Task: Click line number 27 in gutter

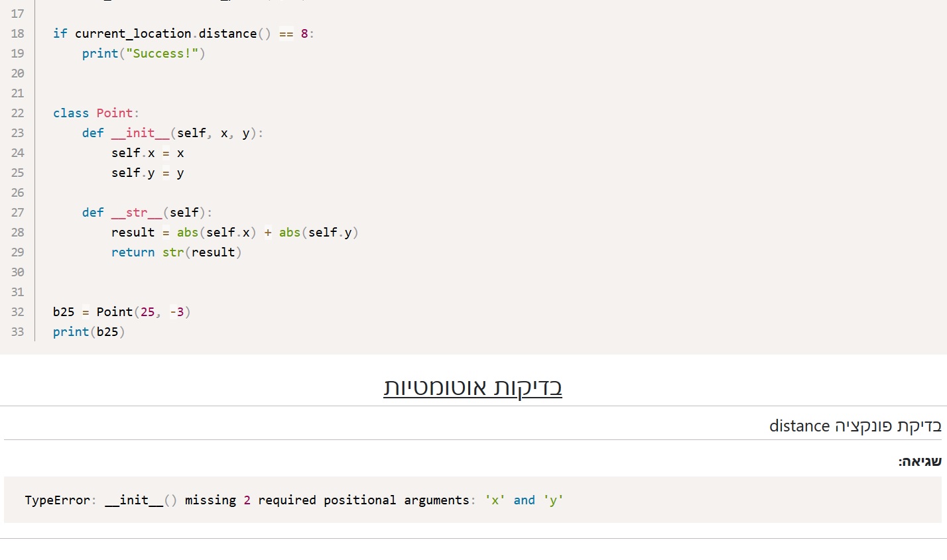Action: [17, 212]
